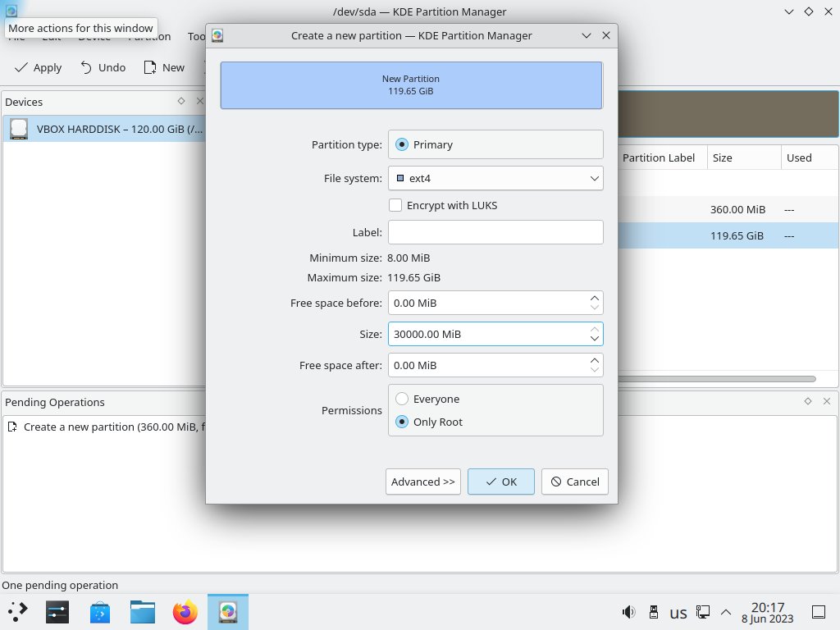Click the horizontal scrollbar of the partition table
The image size is (840, 630).
[x=717, y=379]
